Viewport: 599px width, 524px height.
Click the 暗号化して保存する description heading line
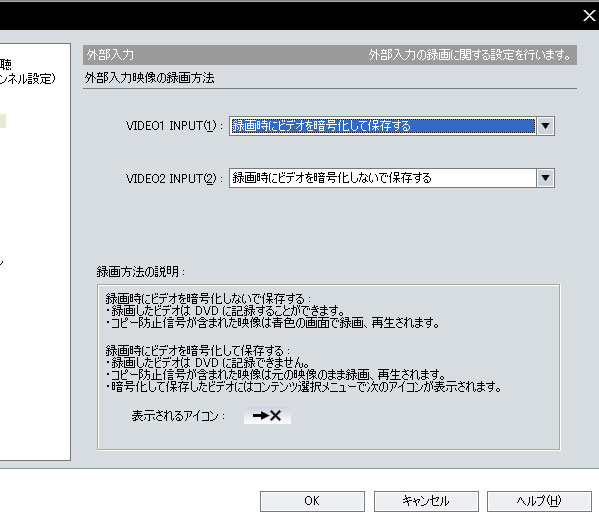point(198,350)
